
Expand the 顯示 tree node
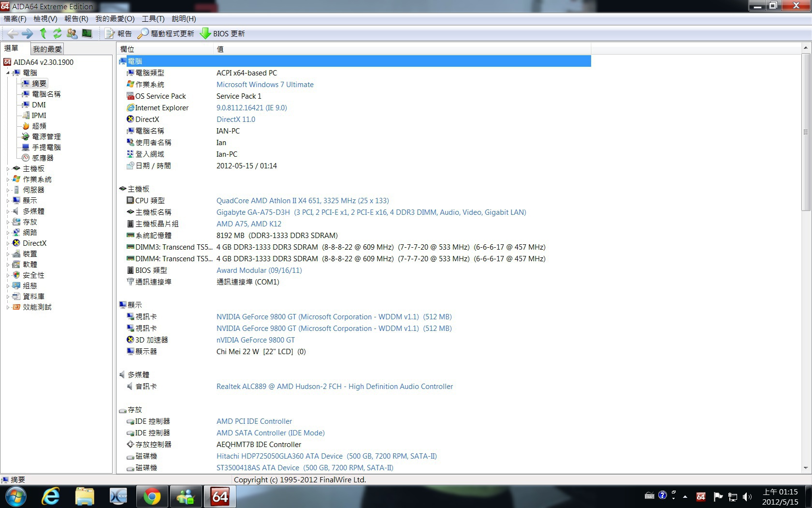tap(8, 201)
